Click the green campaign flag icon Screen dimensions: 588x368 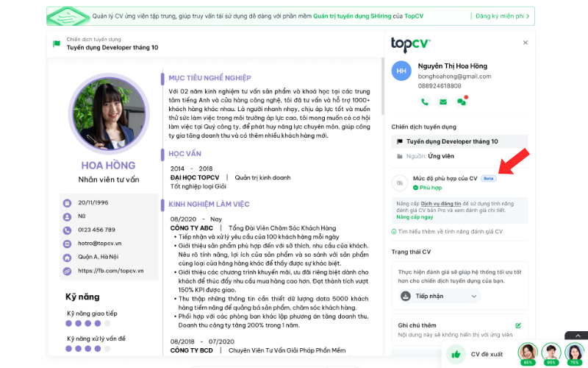[57, 43]
